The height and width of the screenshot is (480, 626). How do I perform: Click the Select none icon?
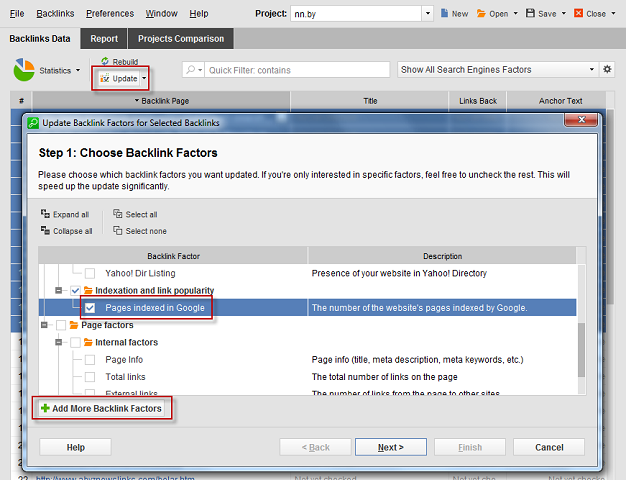click(x=117, y=230)
